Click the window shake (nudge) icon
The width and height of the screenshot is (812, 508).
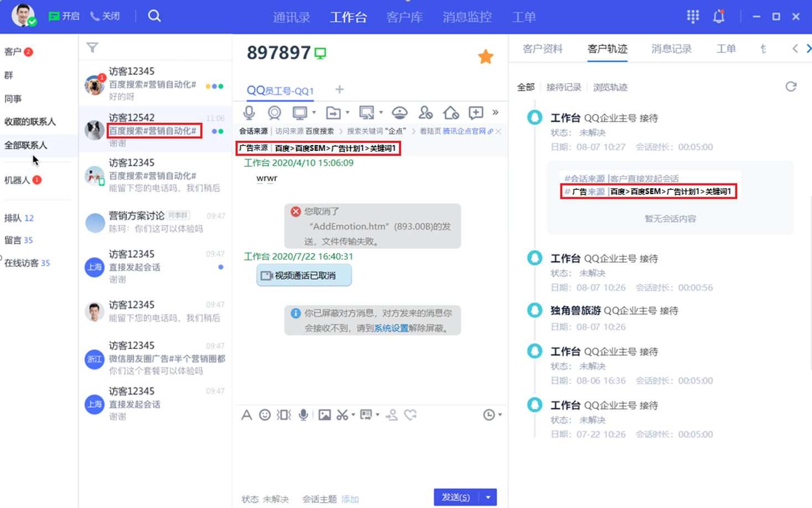[283, 414]
